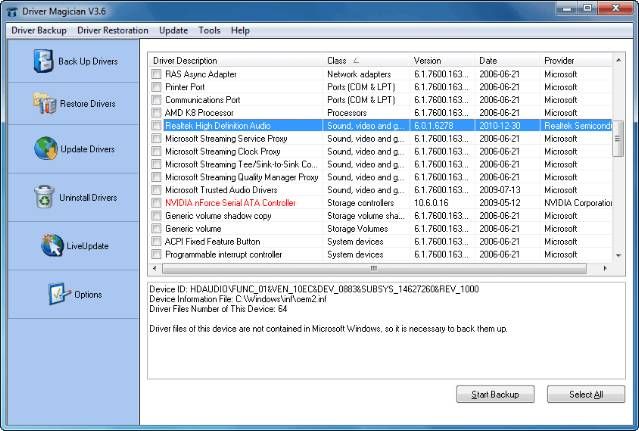
Task: Launch LiveUpdate from the sidebar icon
Action: click(x=53, y=245)
